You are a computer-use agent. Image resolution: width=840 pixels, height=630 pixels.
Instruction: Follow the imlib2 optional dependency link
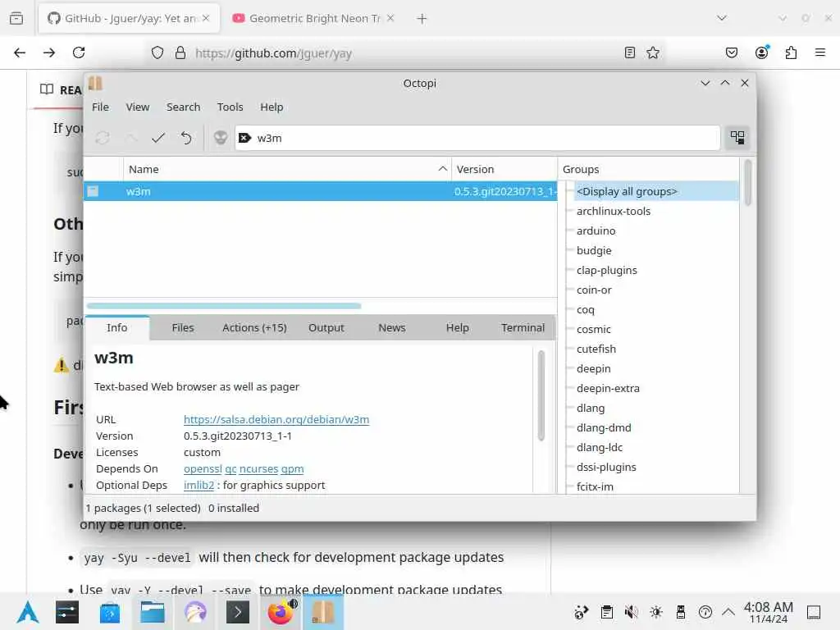[199, 486]
